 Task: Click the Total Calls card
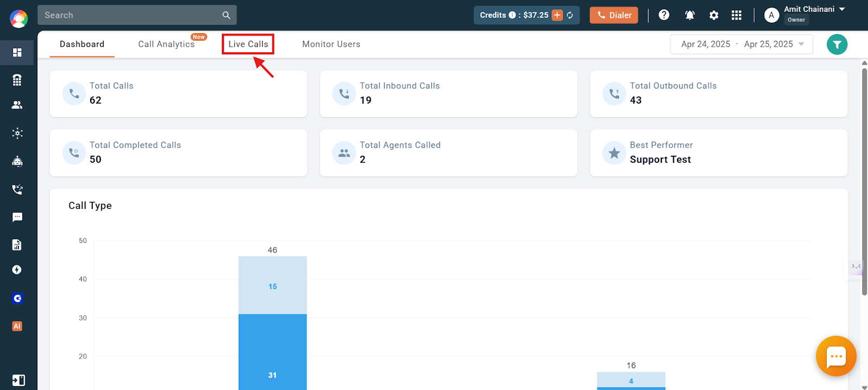tap(178, 94)
